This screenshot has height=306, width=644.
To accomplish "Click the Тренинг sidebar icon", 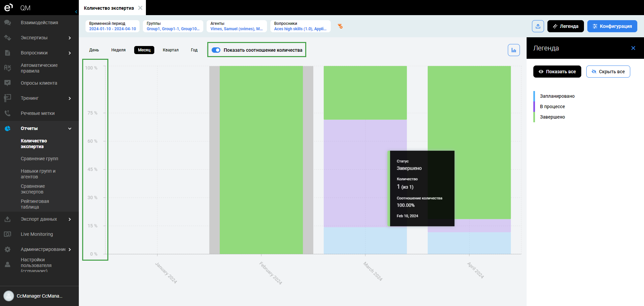I will (x=7, y=98).
